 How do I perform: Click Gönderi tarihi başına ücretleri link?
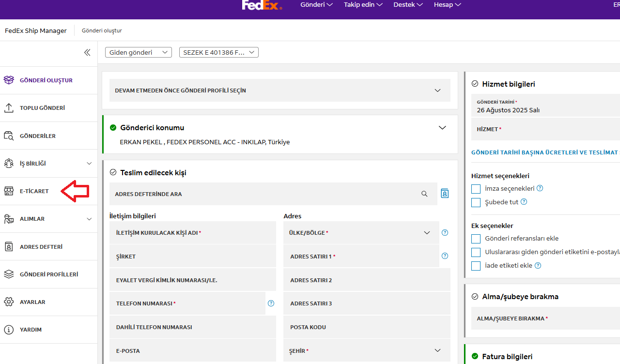coord(545,152)
